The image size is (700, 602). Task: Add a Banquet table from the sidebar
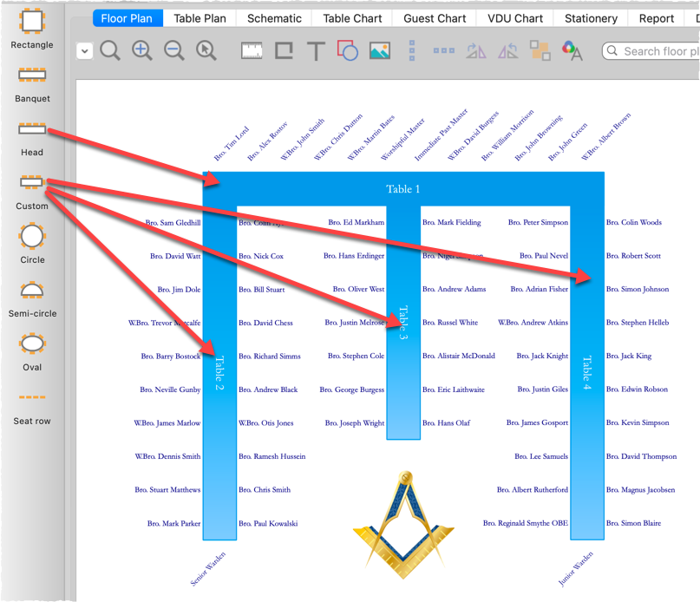tap(32, 75)
